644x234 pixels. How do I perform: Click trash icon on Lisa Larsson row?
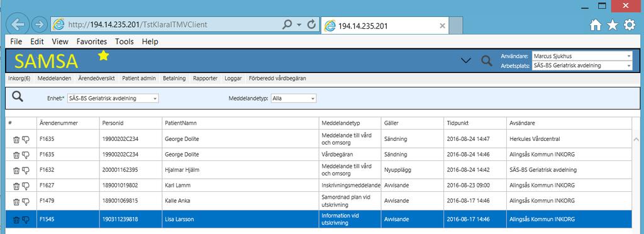[16, 220]
